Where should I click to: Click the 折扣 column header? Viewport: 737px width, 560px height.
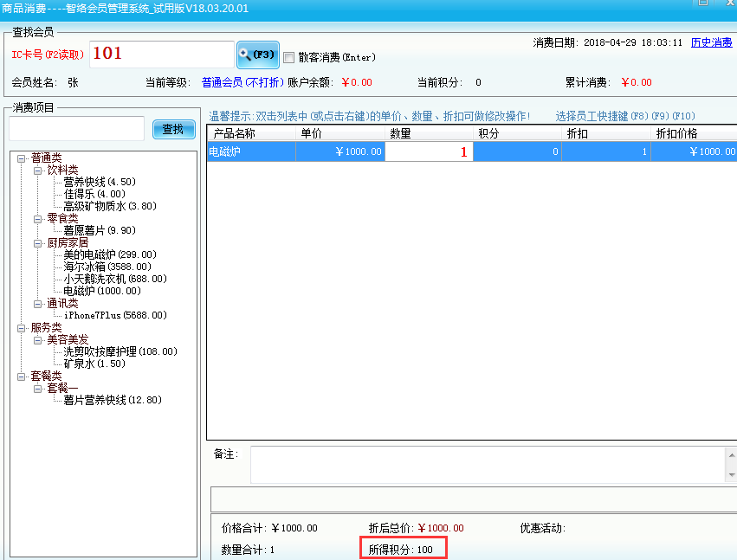coord(606,133)
